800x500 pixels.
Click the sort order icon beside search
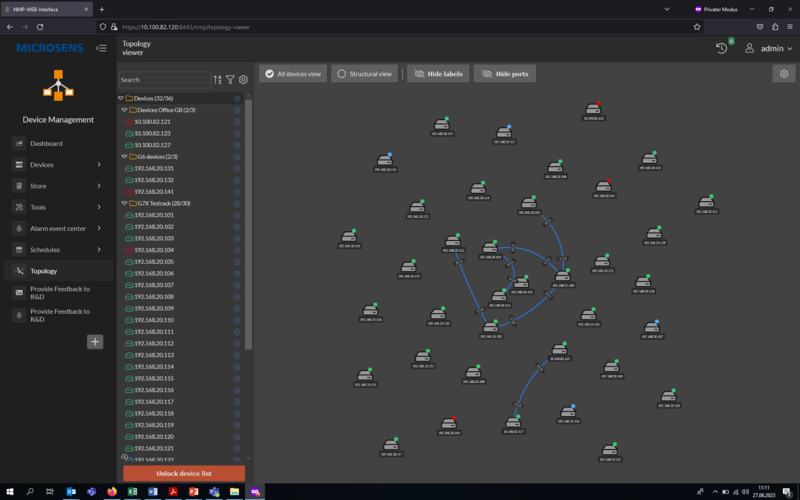tap(218, 80)
